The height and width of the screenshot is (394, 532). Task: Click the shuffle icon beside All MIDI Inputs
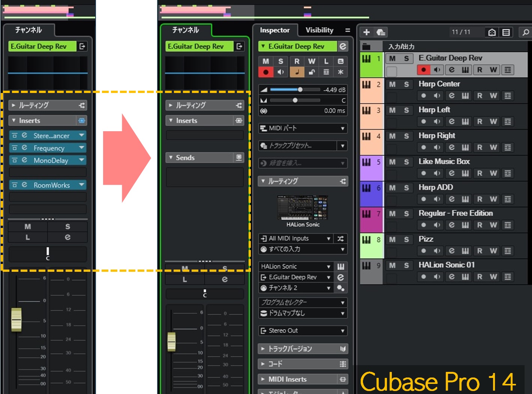pos(340,238)
